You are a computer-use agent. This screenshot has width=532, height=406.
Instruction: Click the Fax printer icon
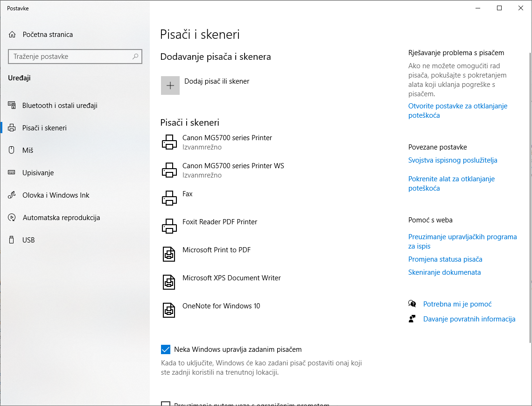pyautogui.click(x=169, y=198)
